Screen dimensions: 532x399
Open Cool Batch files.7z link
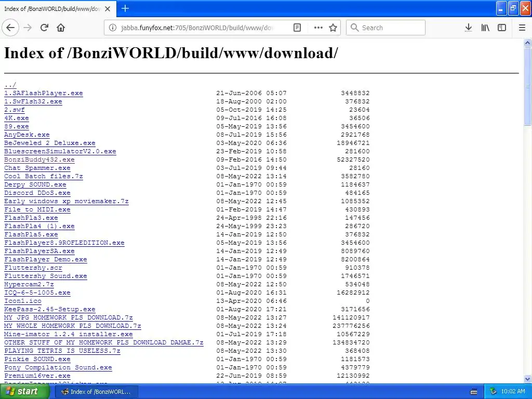tap(44, 176)
